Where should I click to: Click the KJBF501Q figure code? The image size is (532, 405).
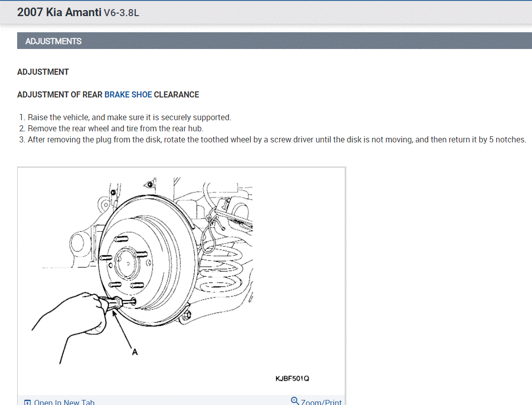coord(292,379)
